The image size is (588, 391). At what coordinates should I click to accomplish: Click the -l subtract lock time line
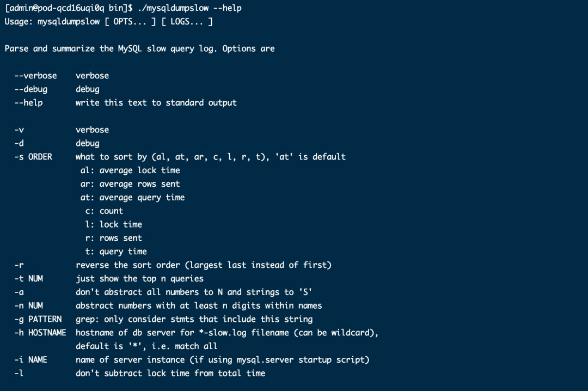140,373
